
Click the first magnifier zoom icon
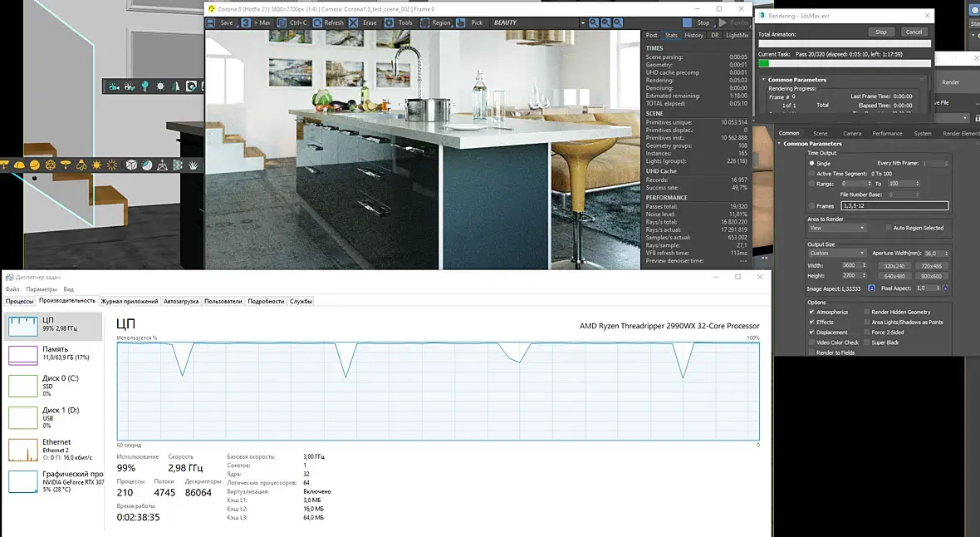coord(594,22)
